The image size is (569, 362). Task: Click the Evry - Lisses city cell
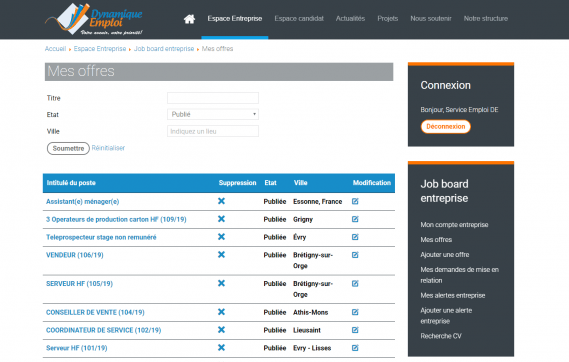[x=312, y=348]
